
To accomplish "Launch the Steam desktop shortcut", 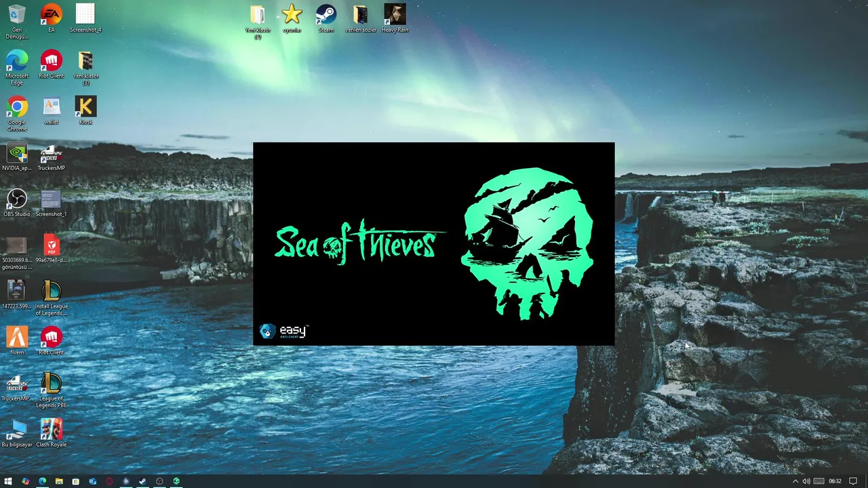I will (x=326, y=18).
